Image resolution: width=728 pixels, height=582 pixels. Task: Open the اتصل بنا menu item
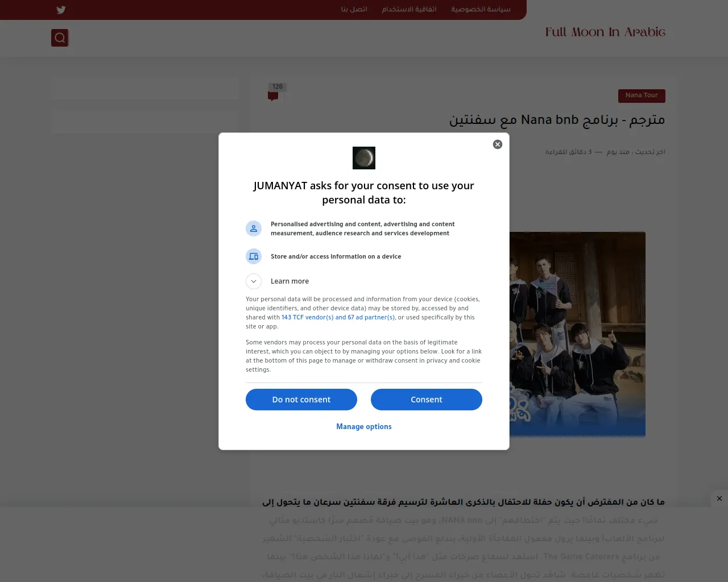[354, 9]
